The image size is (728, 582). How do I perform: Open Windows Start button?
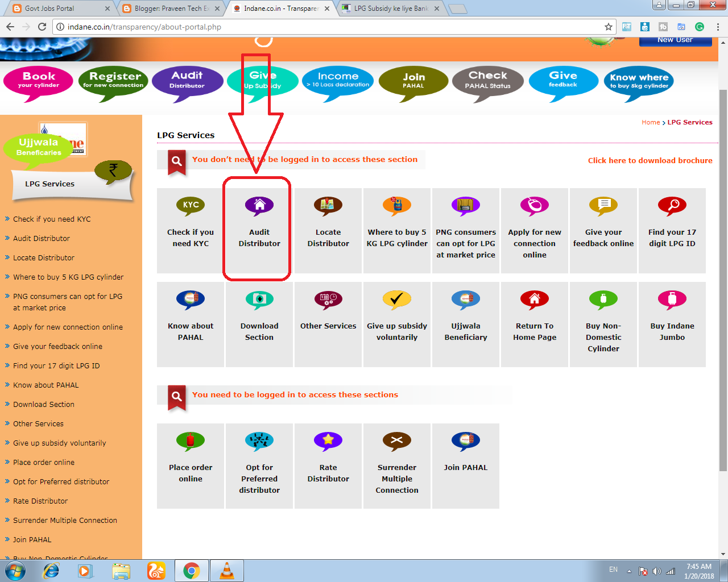(x=15, y=571)
